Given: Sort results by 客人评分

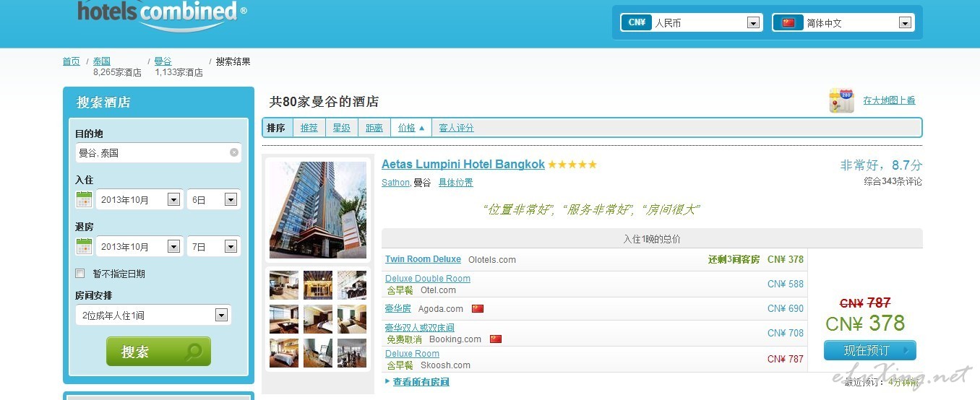Looking at the screenshot, I should pyautogui.click(x=457, y=128).
